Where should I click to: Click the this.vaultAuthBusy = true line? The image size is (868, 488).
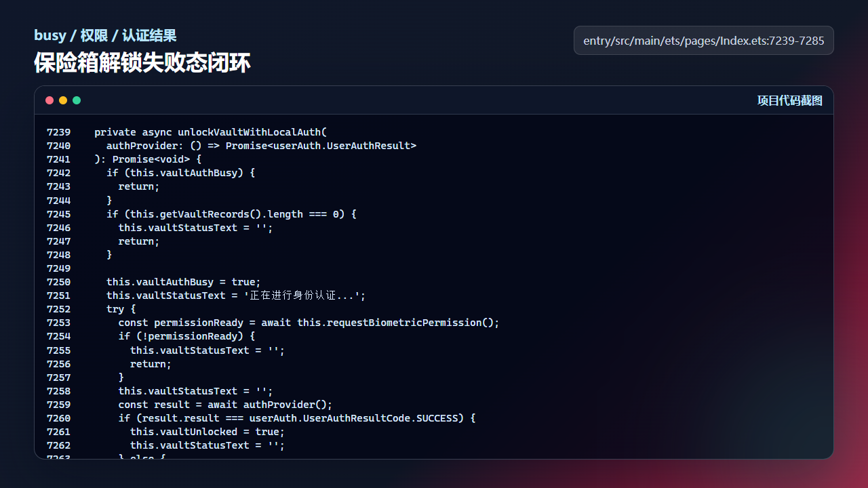(184, 282)
